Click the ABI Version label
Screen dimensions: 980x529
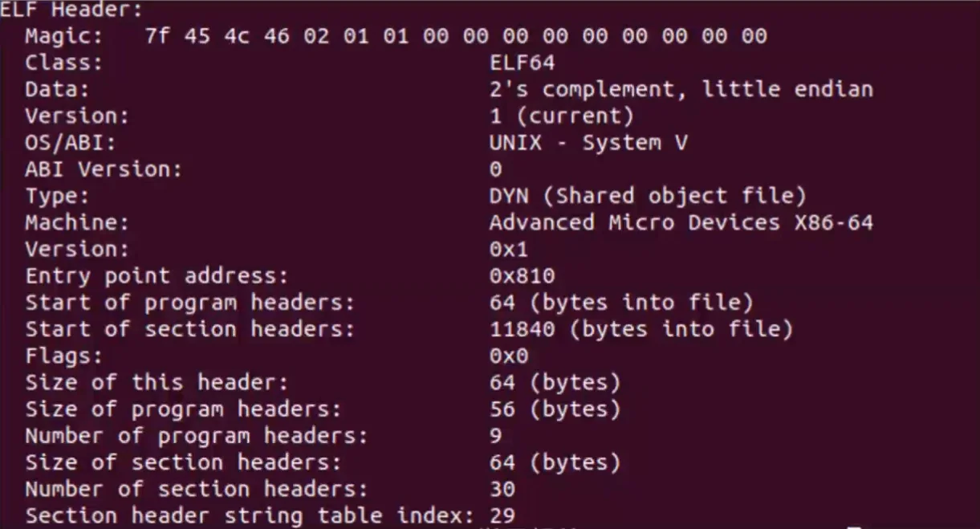104,169
